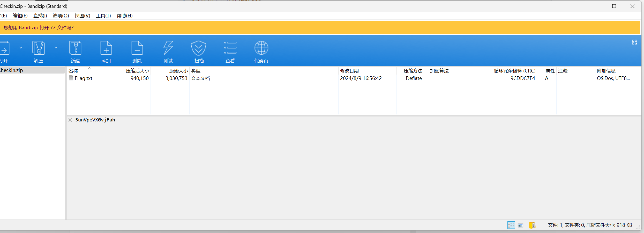
Task: Click the yellow 7Z association notification bar
Action: click(320, 27)
